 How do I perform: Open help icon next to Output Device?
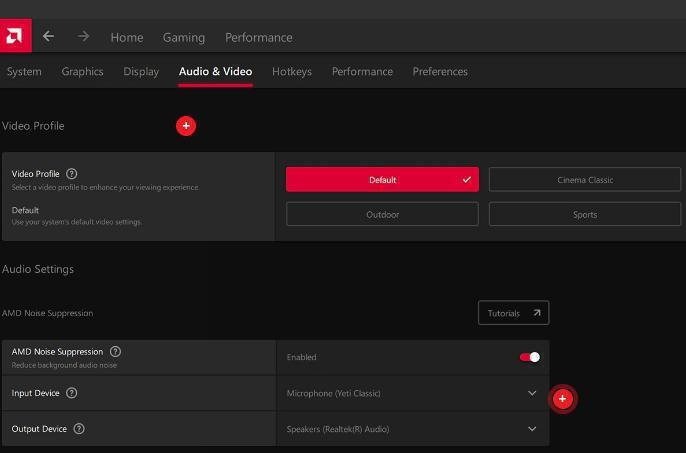click(79, 429)
